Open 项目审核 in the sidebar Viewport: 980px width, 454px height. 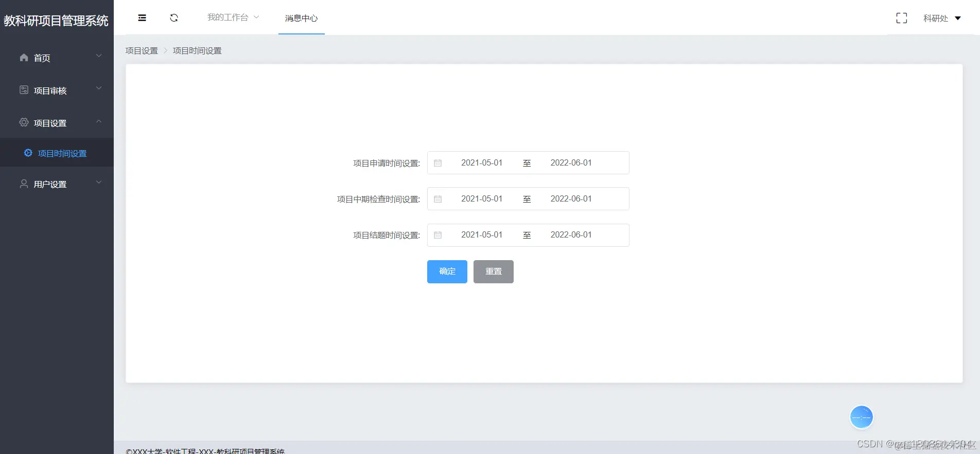(x=57, y=90)
